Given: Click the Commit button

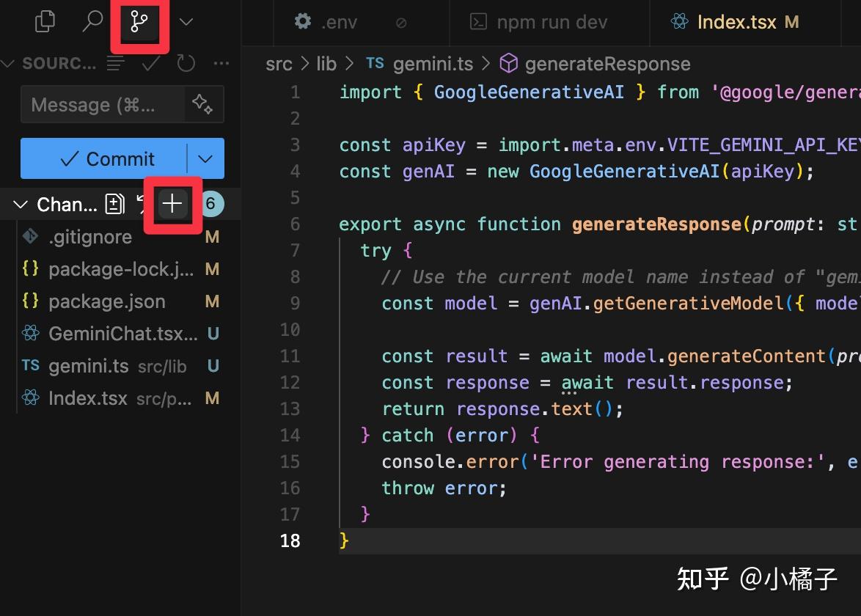Looking at the screenshot, I should 103,158.
